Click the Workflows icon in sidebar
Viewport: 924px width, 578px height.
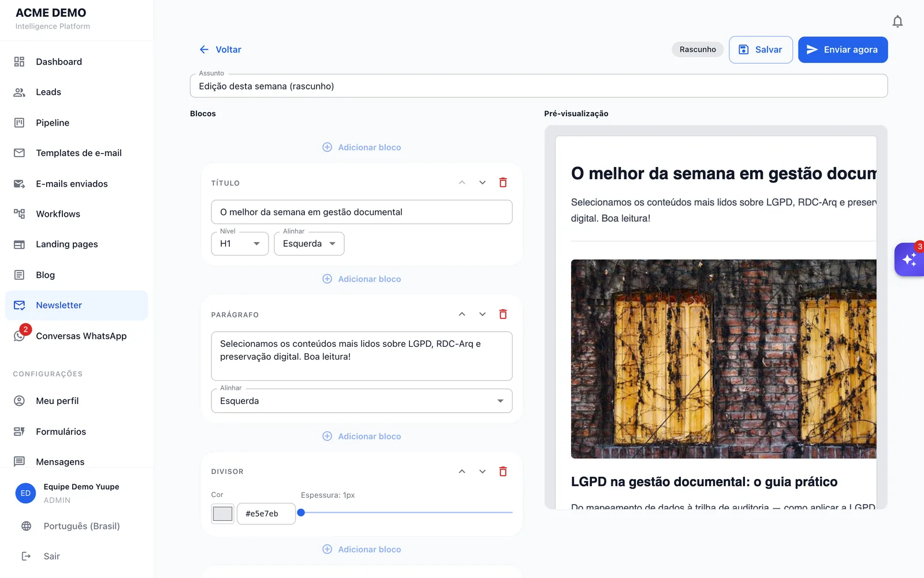click(19, 214)
